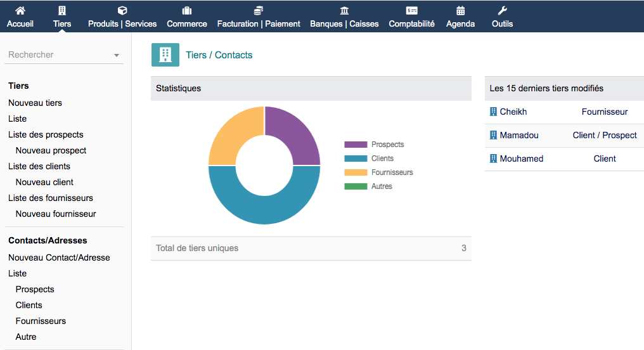
Task: Open the Accueil menu label
Action: click(x=20, y=24)
